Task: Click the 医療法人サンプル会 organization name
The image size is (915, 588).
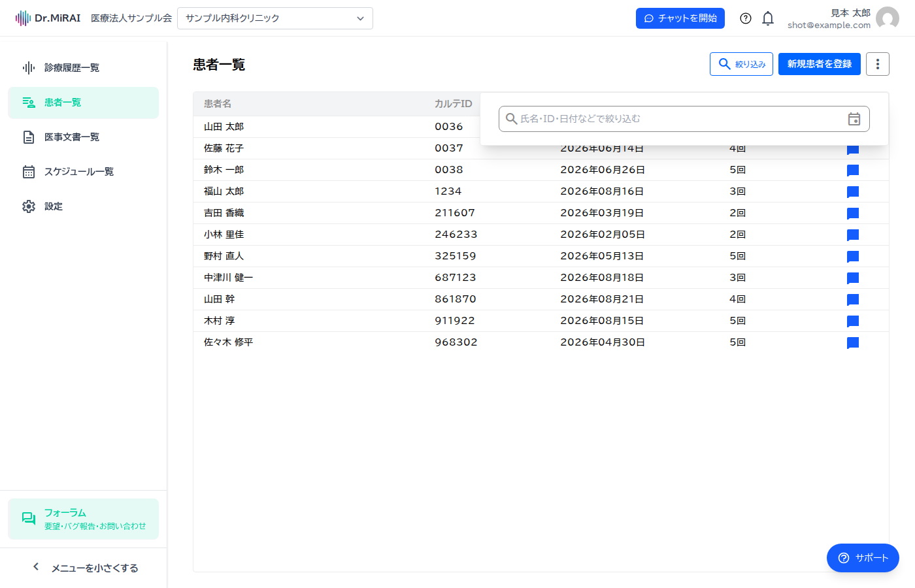Action: tap(131, 18)
